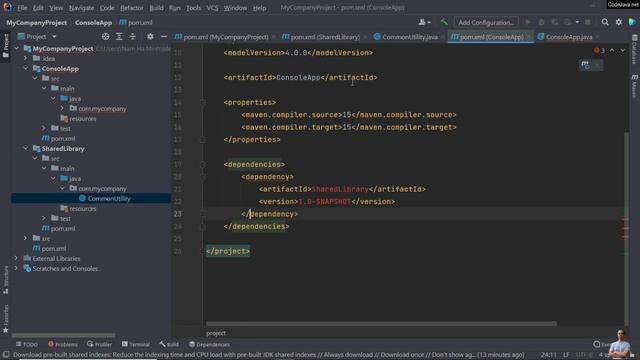The image size is (640, 360).
Task: Fold the properties block at line 14
Action: 203,102
